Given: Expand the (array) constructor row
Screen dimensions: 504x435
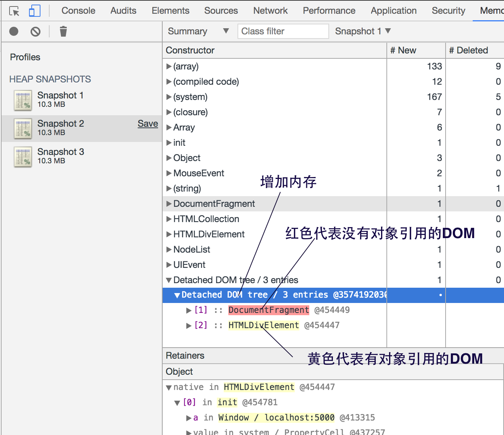Looking at the screenshot, I should (169, 66).
